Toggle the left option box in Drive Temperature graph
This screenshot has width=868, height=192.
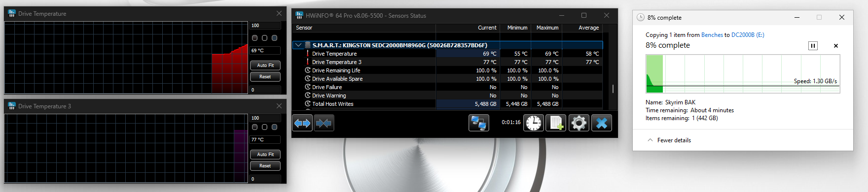(x=254, y=38)
